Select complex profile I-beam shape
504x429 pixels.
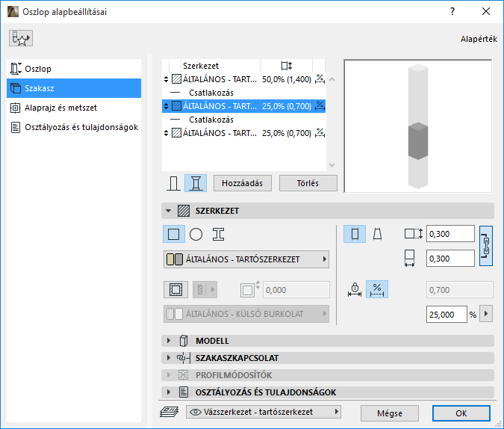click(218, 234)
